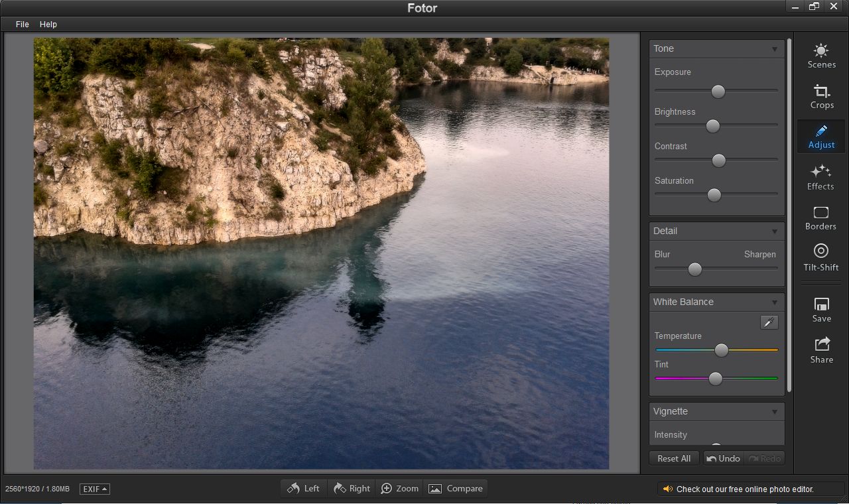This screenshot has width=849, height=504.
Task: Save the edited photo
Action: click(821, 310)
